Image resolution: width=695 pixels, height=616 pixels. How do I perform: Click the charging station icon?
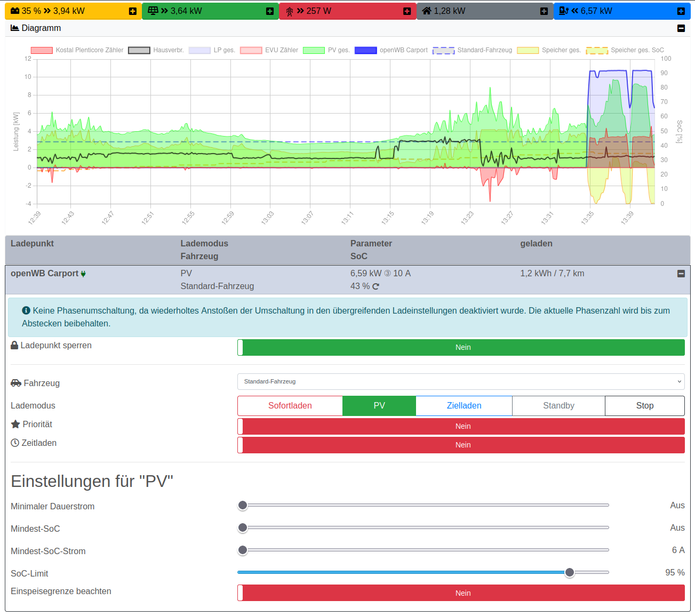click(x=564, y=11)
